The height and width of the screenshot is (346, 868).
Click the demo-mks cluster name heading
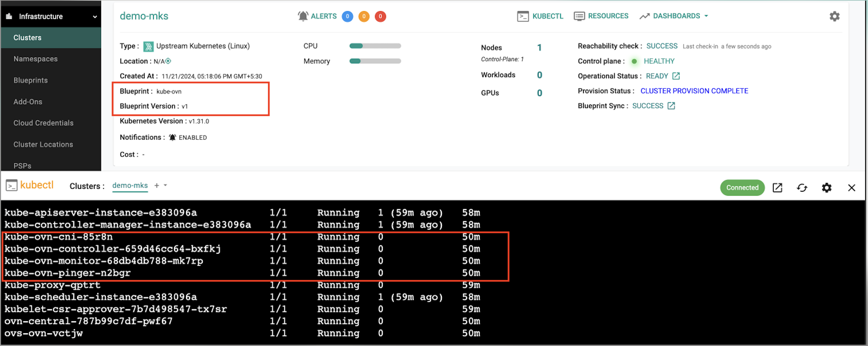tap(144, 16)
